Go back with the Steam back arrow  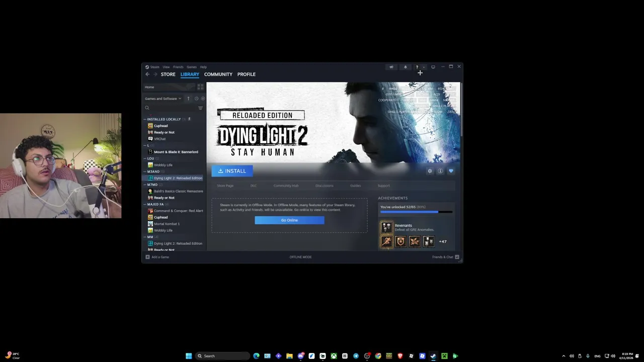point(147,74)
